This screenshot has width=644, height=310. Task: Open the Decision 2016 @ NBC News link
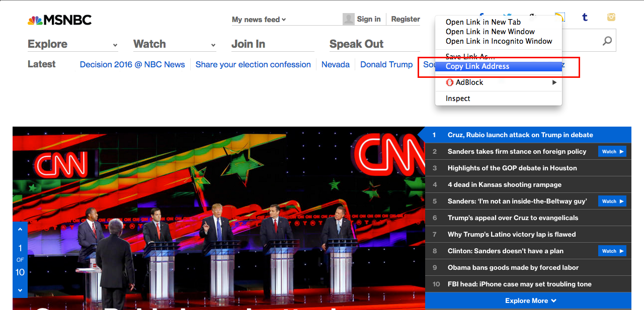[x=132, y=64]
